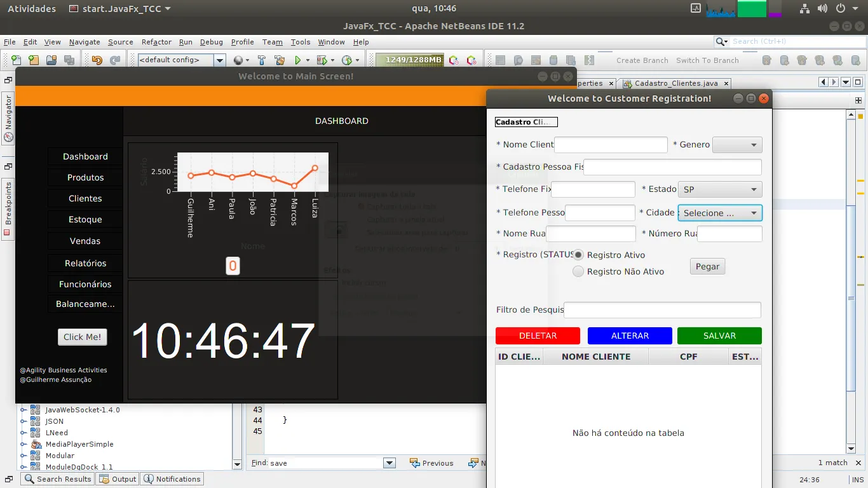Open Funcionários in the dashboard sidebar
Image resolution: width=868 pixels, height=488 pixels.
tap(85, 284)
